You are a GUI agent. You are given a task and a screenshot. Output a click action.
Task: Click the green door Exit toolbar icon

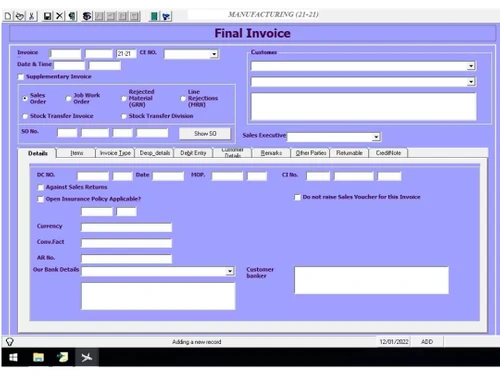pos(154,16)
